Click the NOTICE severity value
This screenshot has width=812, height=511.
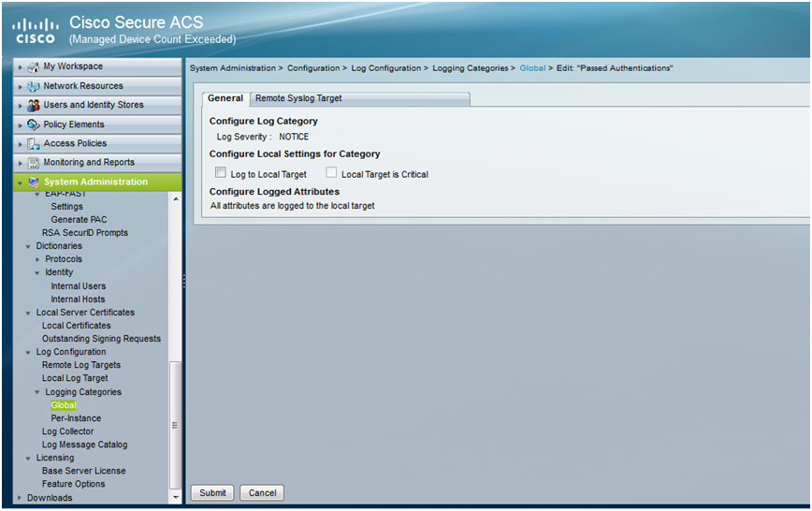click(294, 137)
